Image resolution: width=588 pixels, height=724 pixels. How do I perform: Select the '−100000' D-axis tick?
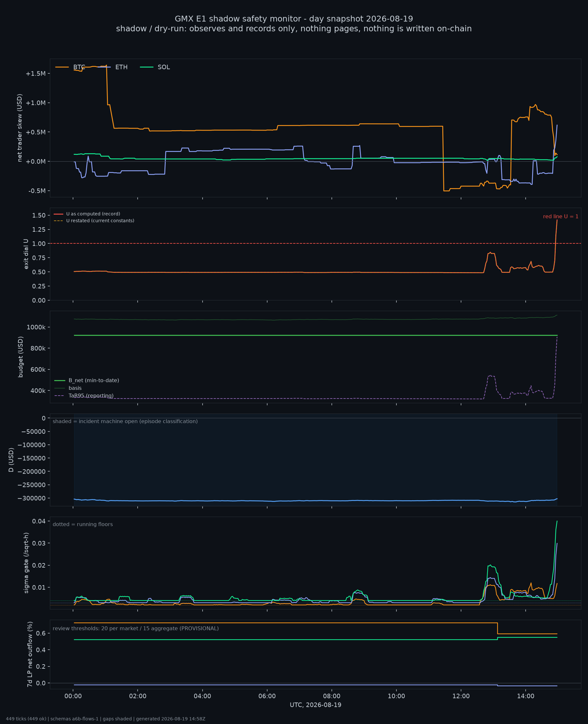32,445
